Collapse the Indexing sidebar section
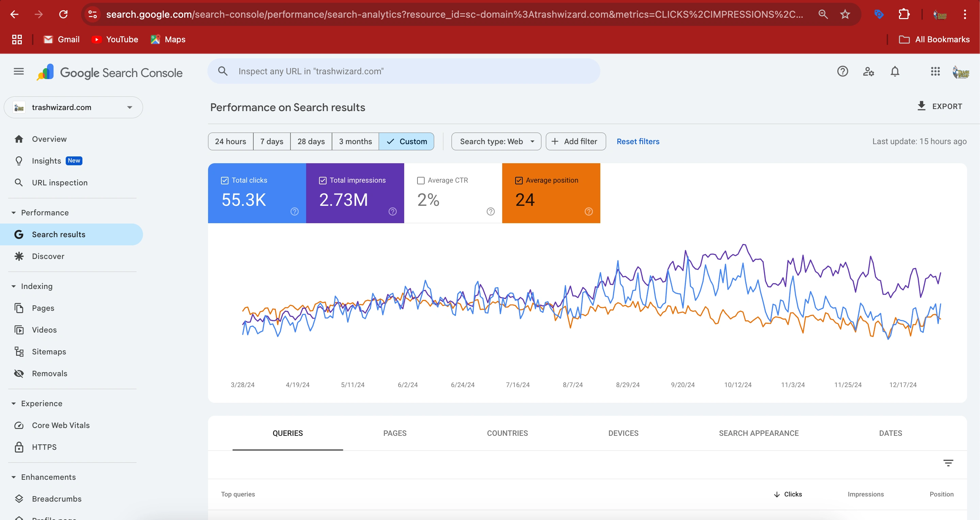Image resolution: width=980 pixels, height=520 pixels. click(x=14, y=286)
